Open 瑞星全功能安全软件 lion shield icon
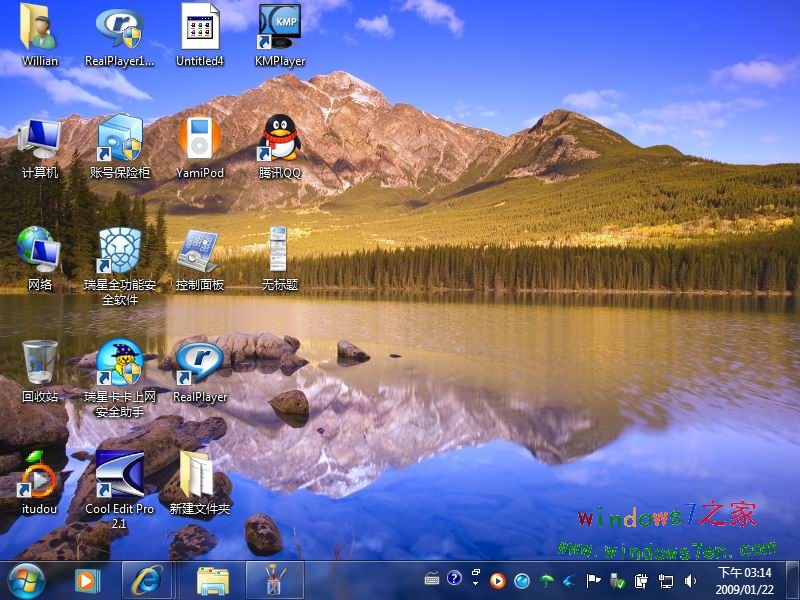 pyautogui.click(x=120, y=250)
